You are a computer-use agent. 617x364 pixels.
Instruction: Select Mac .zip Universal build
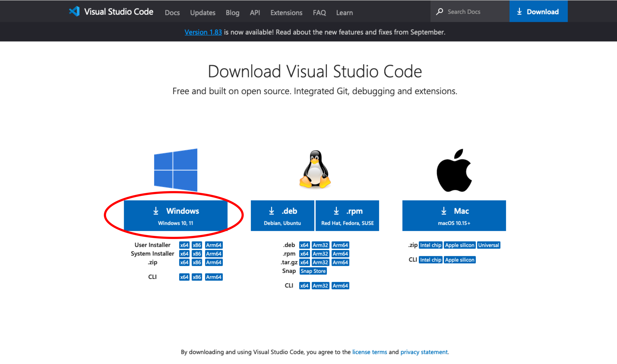coord(489,245)
